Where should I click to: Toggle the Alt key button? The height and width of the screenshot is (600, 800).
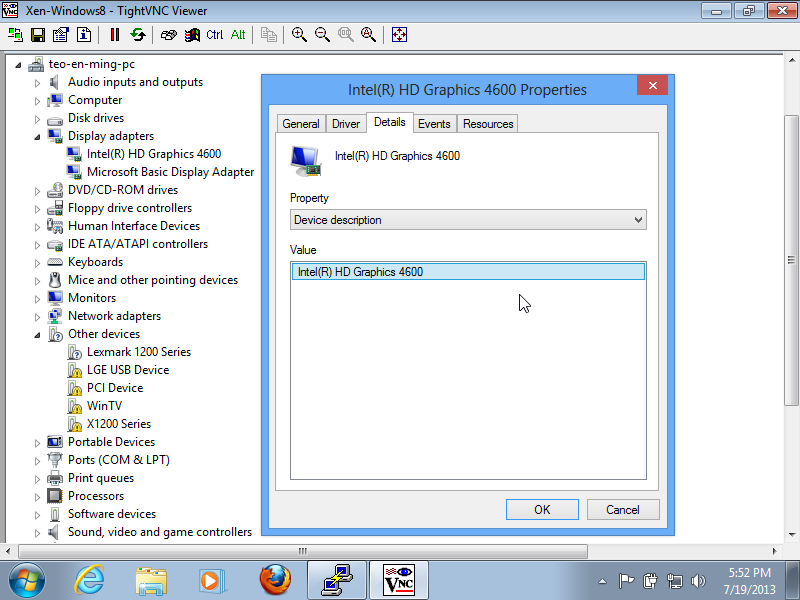click(x=238, y=35)
